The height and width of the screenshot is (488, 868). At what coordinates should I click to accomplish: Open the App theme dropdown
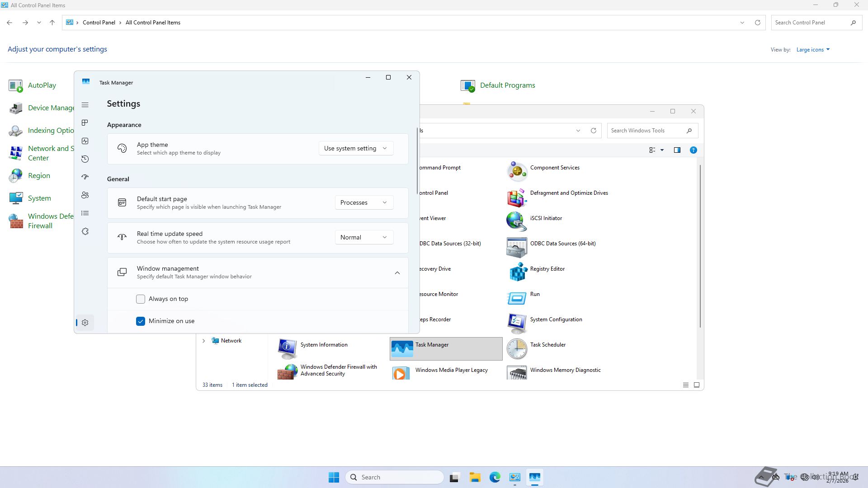[356, 148]
